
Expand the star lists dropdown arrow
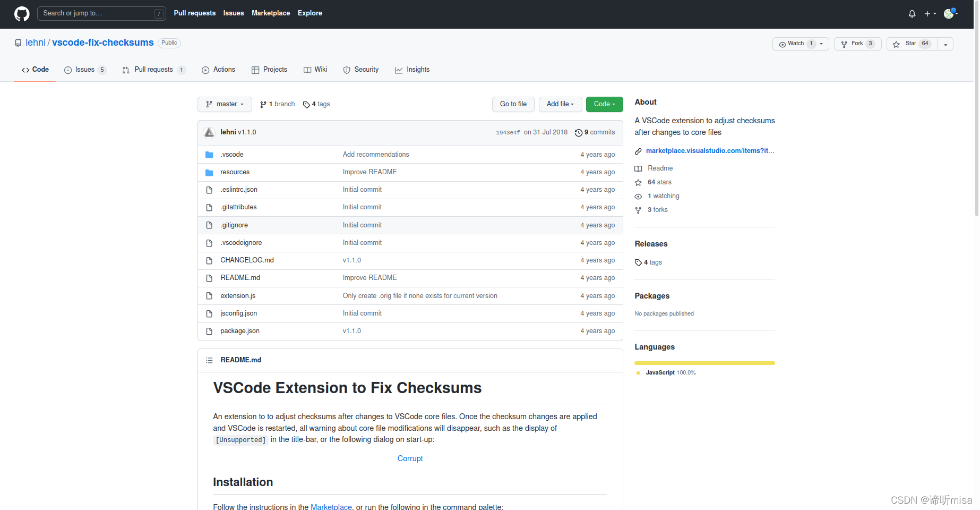[945, 44]
